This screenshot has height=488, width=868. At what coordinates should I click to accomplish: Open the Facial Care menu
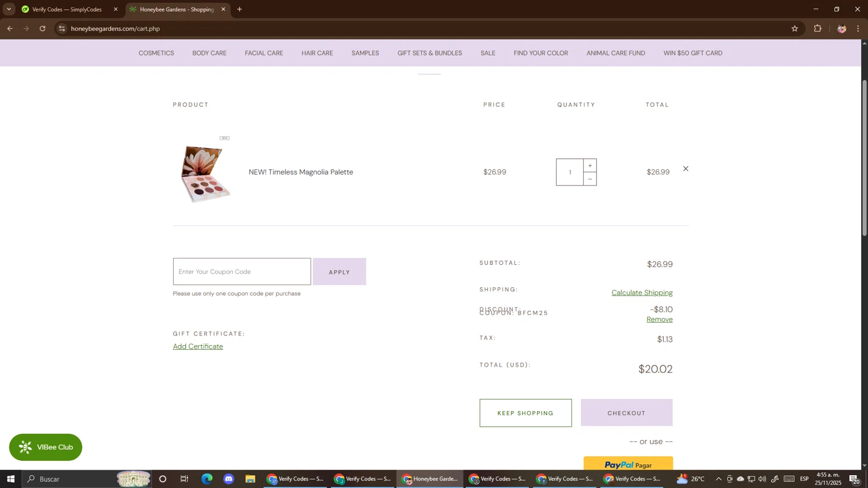[x=264, y=53]
